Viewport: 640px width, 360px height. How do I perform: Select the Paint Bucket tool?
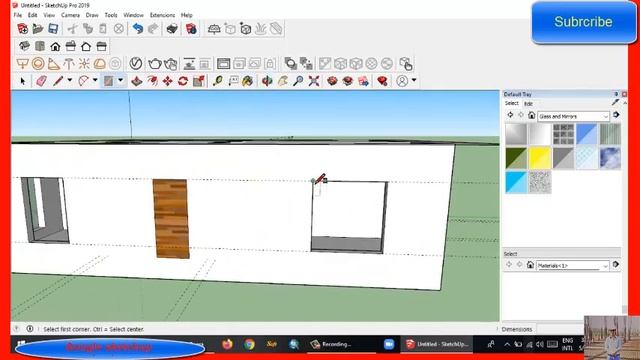[x=248, y=81]
